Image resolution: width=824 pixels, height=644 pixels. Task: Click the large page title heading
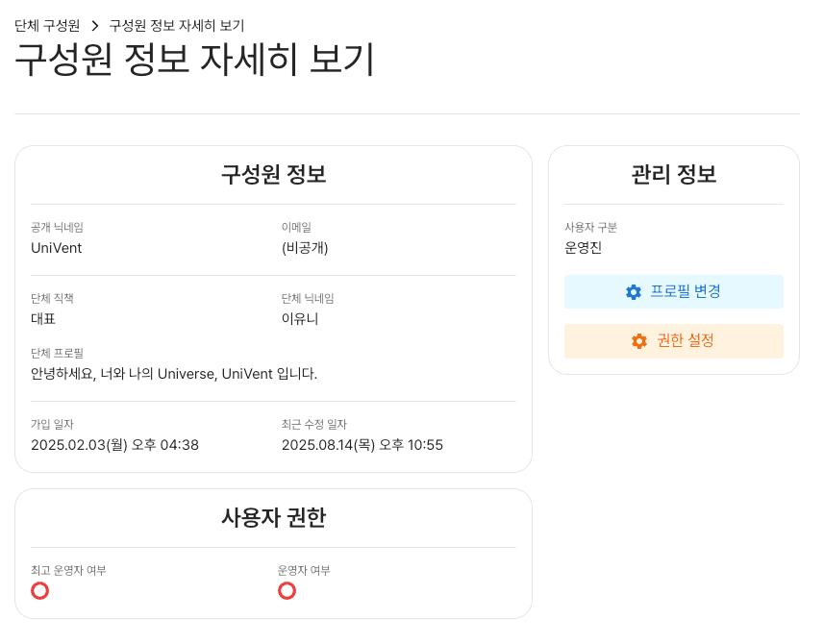coord(194,61)
